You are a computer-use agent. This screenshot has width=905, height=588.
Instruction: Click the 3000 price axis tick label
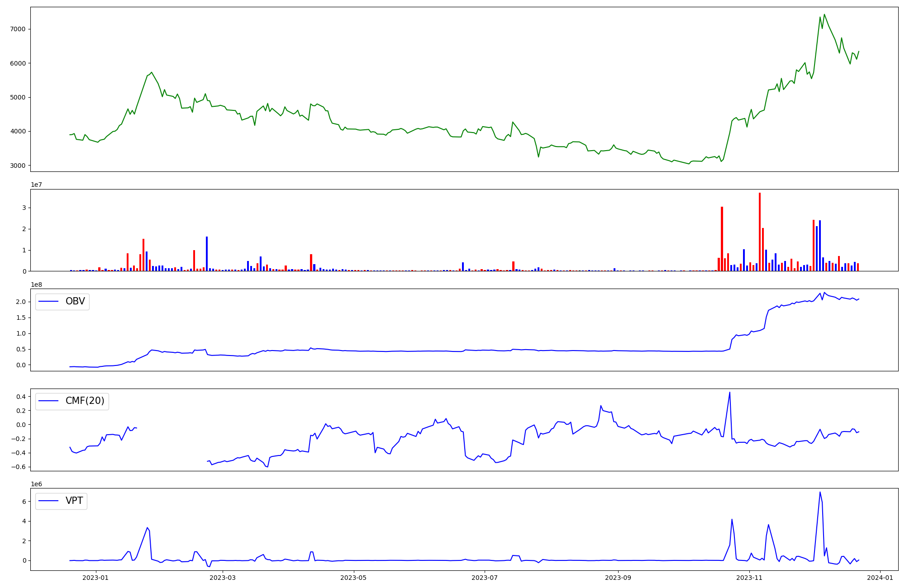click(18, 166)
